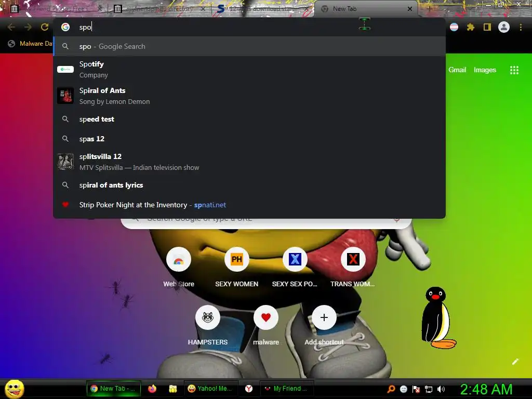Screen dimensions: 532x399
Task: Launch Firefox from the taskbar
Action: [x=152, y=389]
